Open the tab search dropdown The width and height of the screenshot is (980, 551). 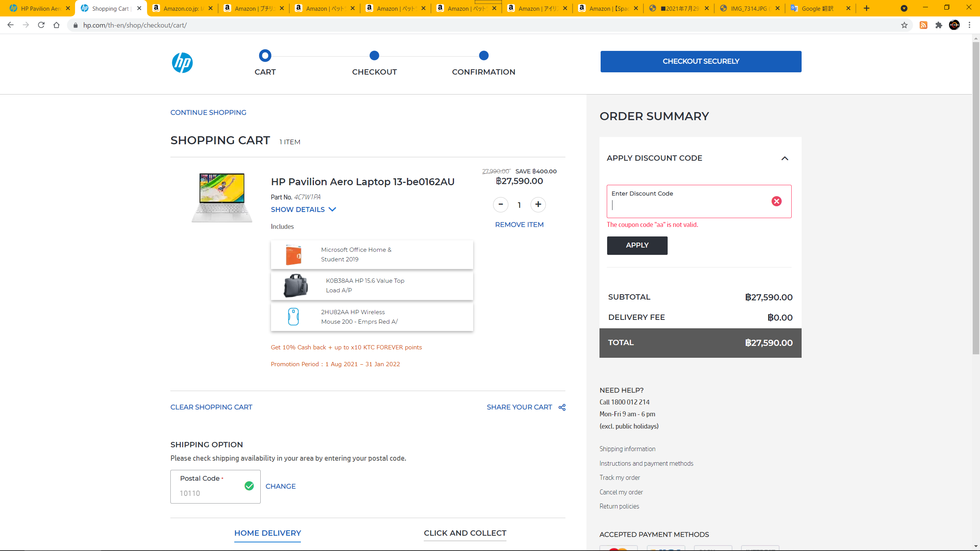click(x=904, y=8)
